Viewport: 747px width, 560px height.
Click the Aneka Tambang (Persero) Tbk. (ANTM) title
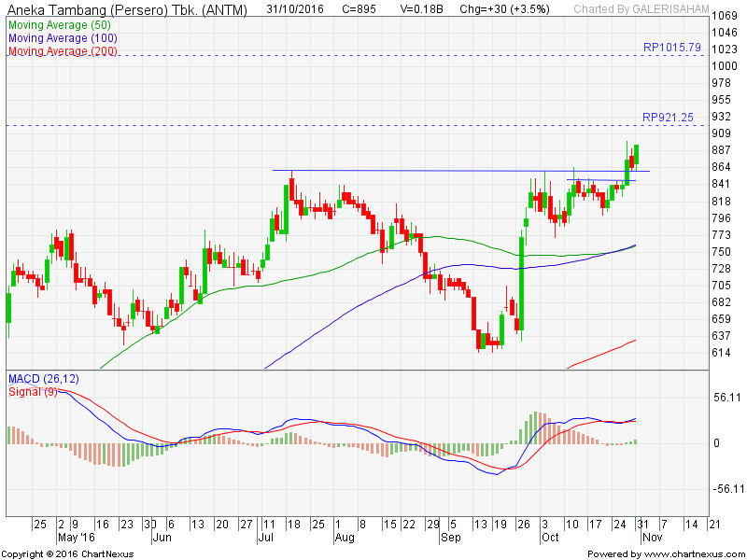point(127,9)
